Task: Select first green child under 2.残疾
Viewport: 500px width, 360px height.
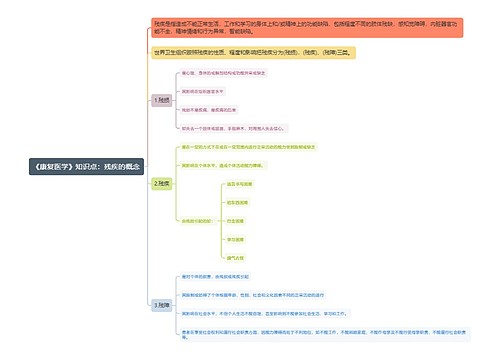Action: (x=248, y=147)
